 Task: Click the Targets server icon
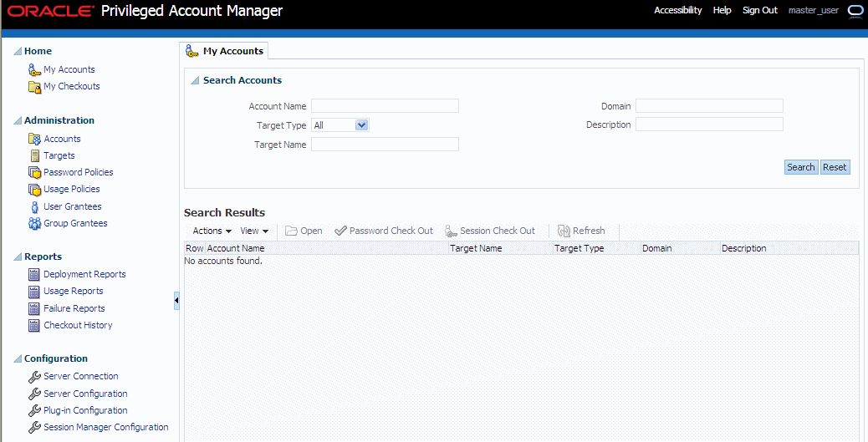[x=34, y=156]
